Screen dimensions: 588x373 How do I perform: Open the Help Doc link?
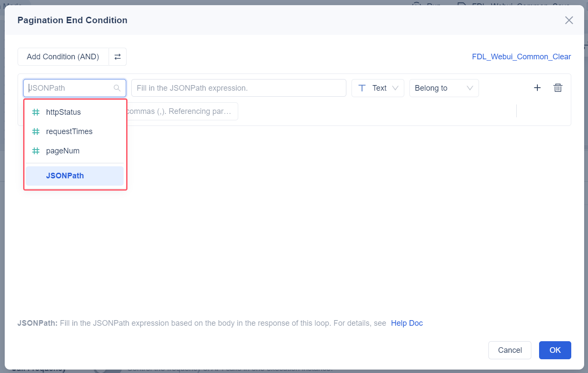[x=407, y=323]
